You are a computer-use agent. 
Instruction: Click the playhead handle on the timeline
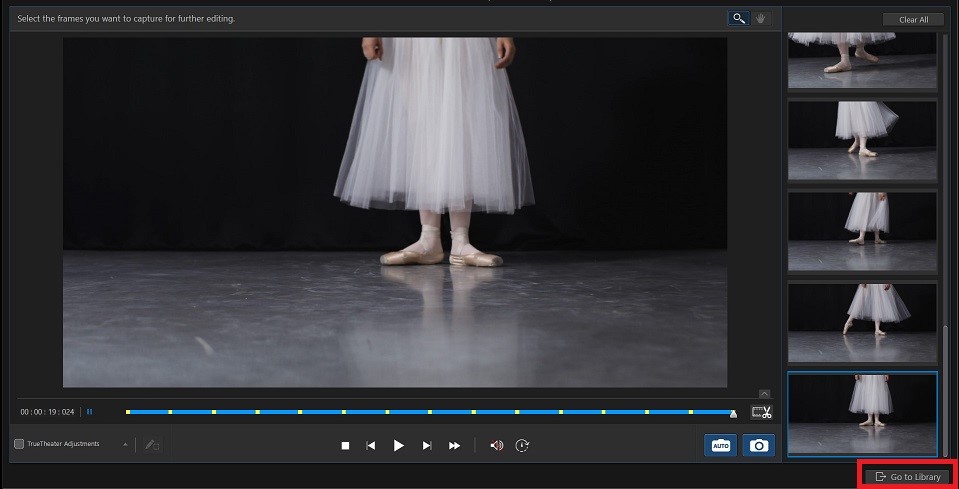(733, 412)
